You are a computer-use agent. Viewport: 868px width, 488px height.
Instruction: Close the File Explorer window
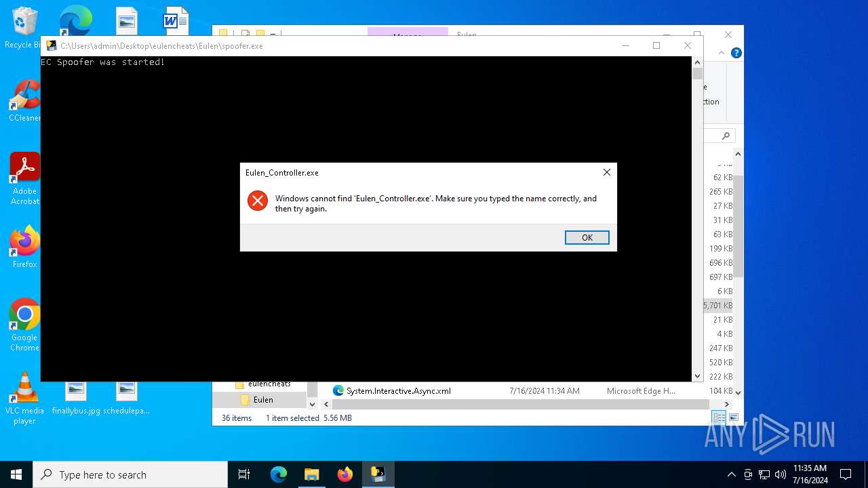click(728, 34)
